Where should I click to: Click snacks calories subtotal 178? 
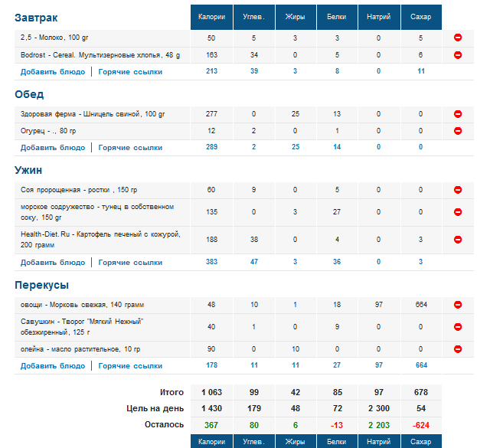[x=212, y=365]
